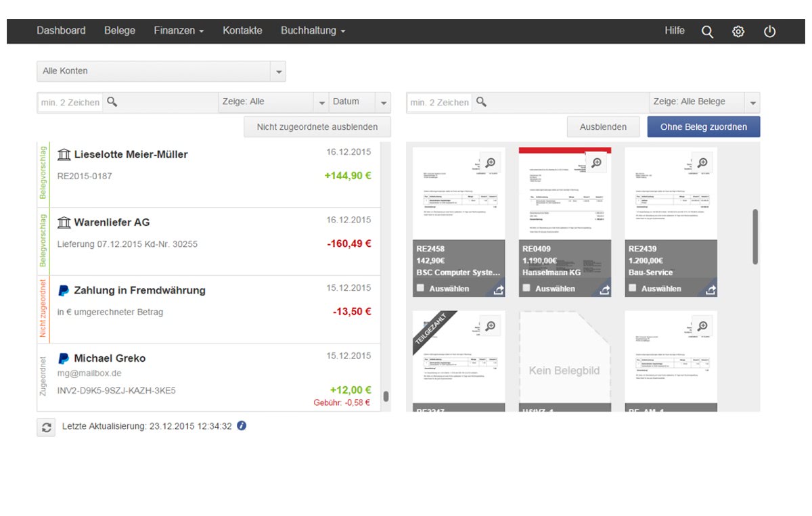Open settings via the gear icon

point(738,32)
